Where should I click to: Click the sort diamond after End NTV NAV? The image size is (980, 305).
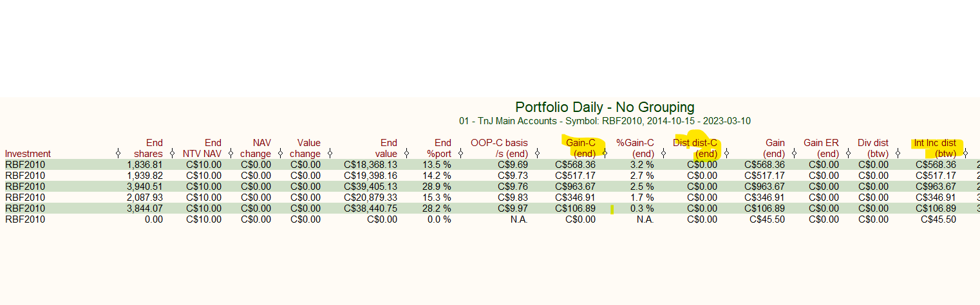click(231, 154)
